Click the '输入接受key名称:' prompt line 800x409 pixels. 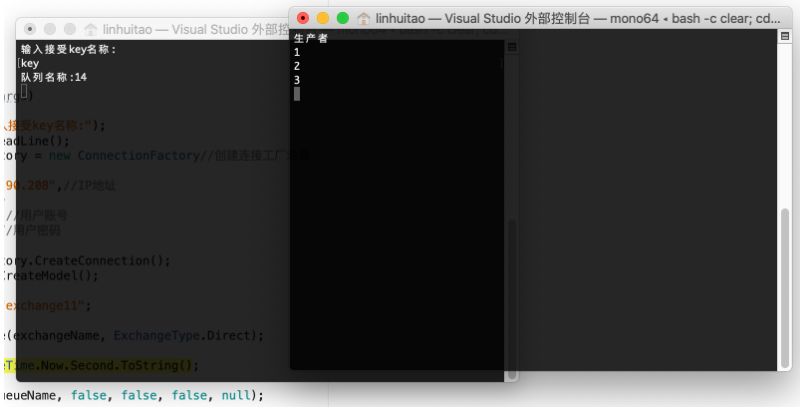tap(68, 49)
